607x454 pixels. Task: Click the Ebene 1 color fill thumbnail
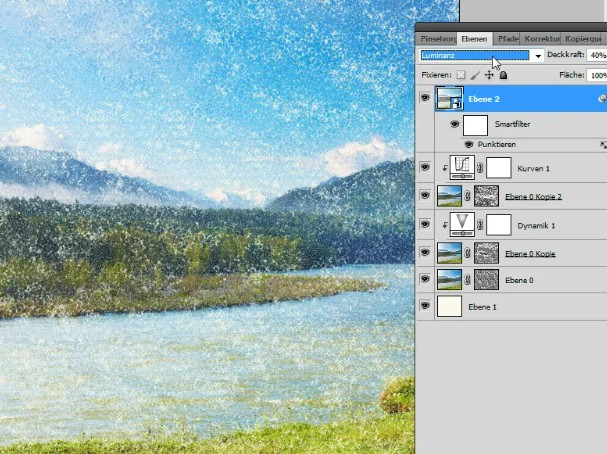click(x=449, y=306)
